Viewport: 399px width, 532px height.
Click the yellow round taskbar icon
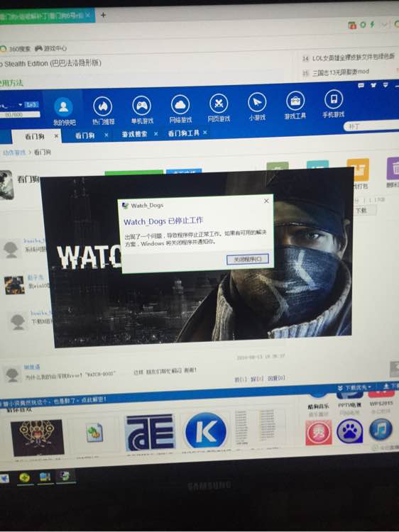point(23,478)
